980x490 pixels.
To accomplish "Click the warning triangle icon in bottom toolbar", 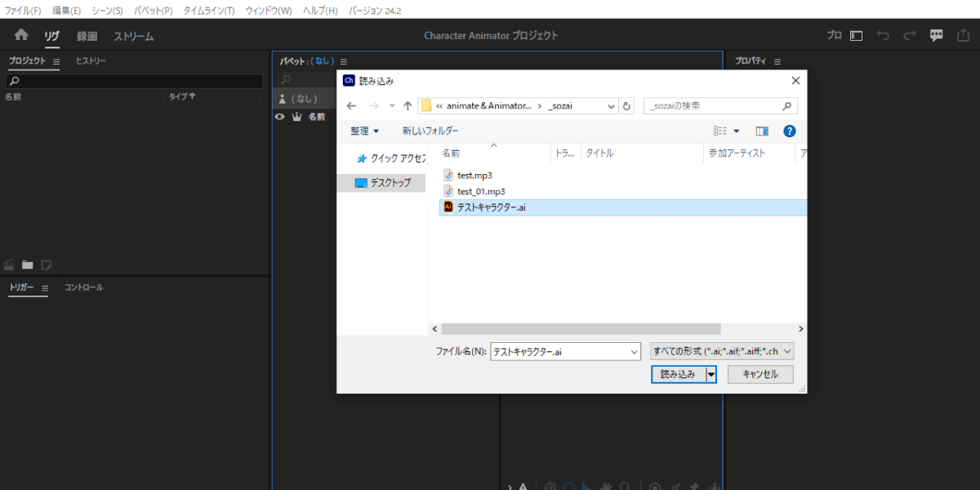I will tap(523, 486).
